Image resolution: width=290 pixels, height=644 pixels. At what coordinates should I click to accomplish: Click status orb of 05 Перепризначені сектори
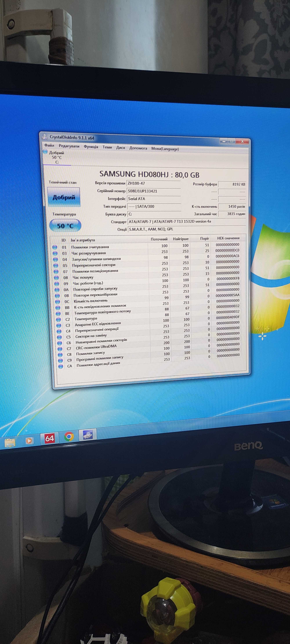[56, 266]
